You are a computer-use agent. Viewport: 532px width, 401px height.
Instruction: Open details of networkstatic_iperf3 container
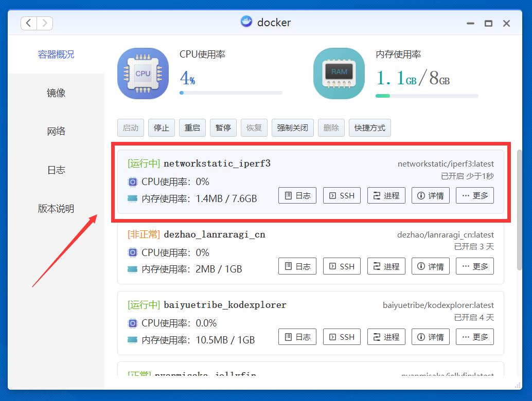tap(430, 195)
